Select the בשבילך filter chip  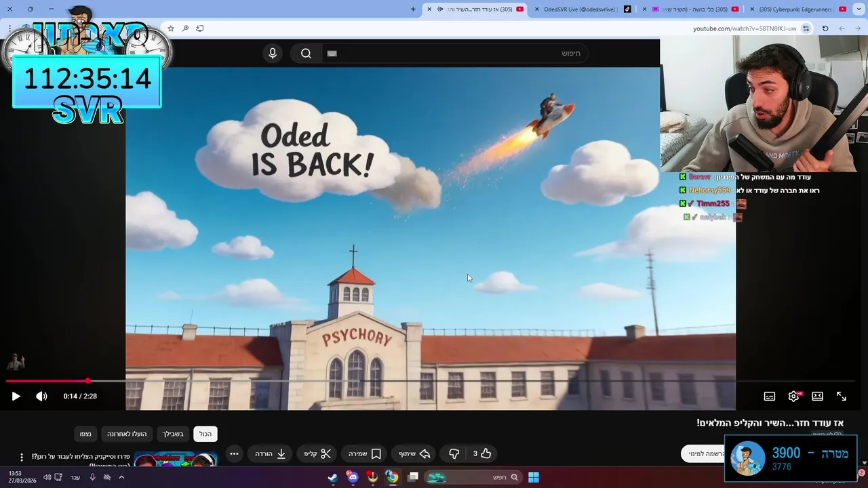tap(174, 434)
